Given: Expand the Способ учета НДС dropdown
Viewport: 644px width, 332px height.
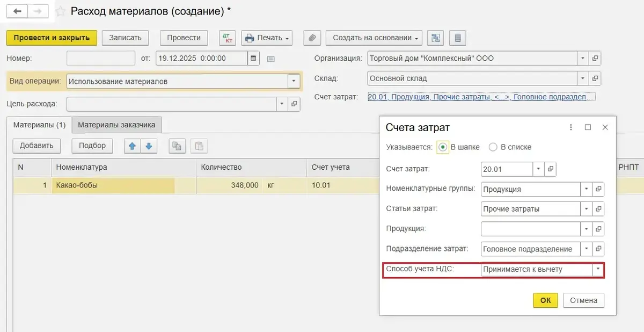Looking at the screenshot, I should tap(598, 269).
